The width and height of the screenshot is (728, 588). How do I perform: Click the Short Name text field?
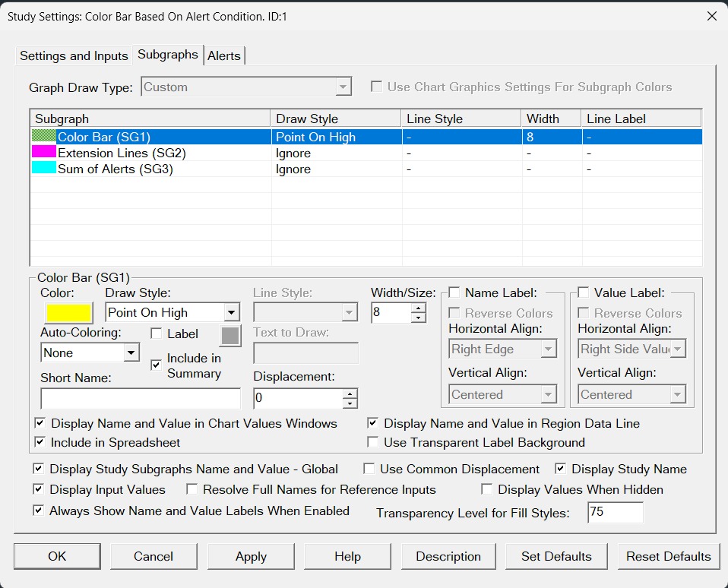[x=141, y=399]
